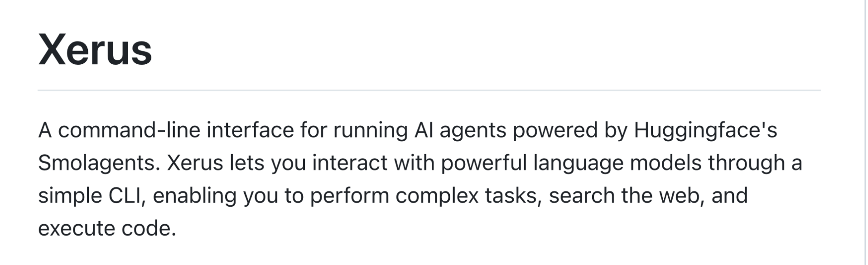Viewport: 868px width, 265px height.
Task: Click the words AI agents
Action: 460,131
